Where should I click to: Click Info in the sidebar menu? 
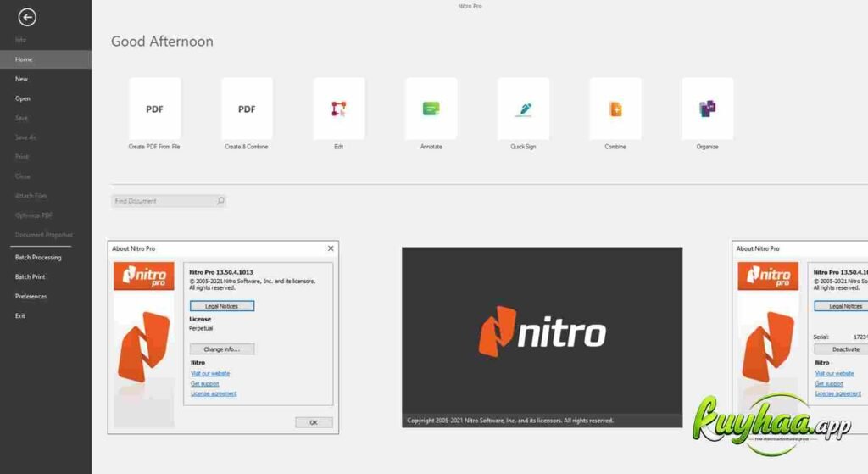[20, 40]
